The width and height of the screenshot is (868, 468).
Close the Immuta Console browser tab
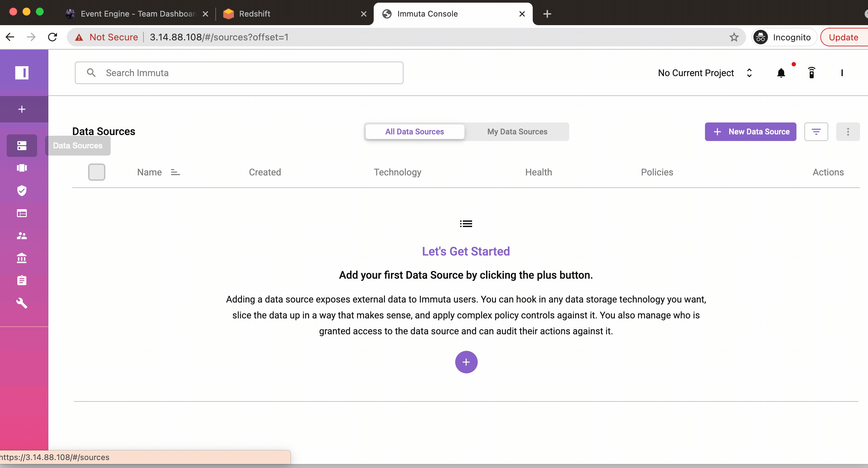coord(522,14)
